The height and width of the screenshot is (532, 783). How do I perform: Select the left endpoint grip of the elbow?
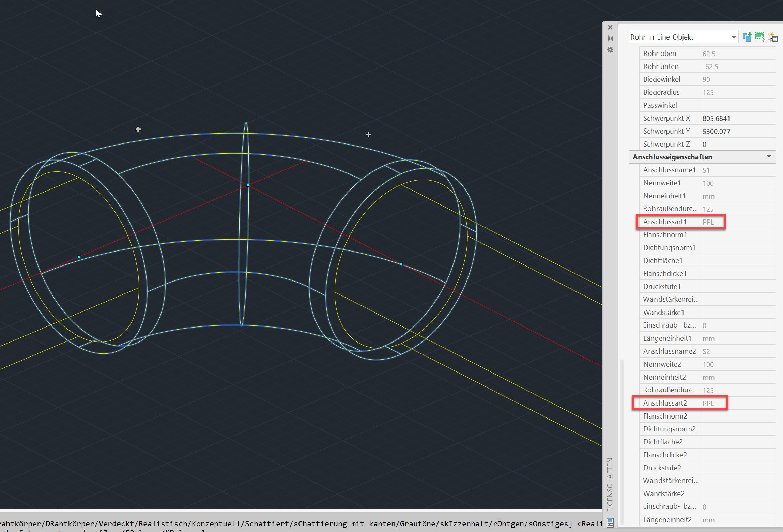[79, 257]
